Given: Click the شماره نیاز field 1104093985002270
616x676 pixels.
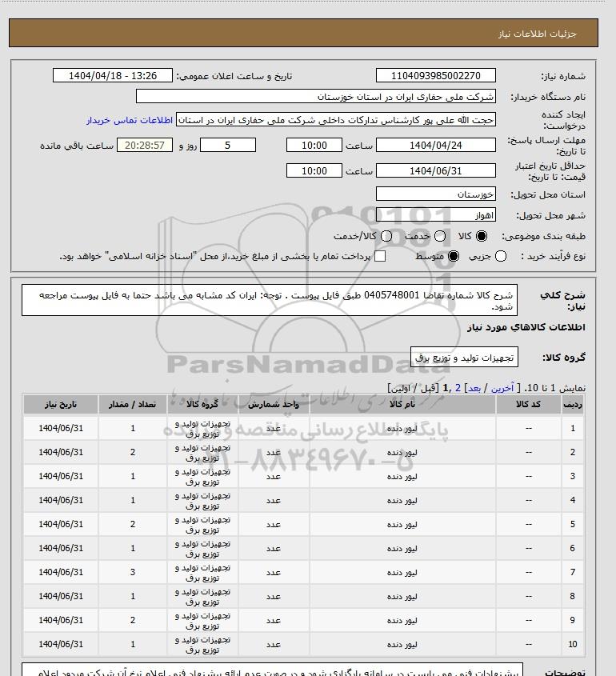Looking at the screenshot, I should (436, 75).
